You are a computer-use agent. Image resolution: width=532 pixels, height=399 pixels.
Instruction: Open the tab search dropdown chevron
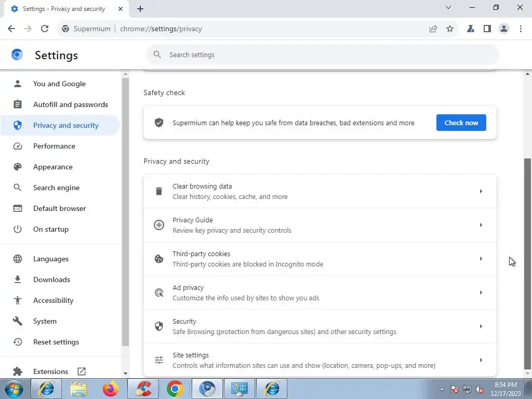(448, 7)
